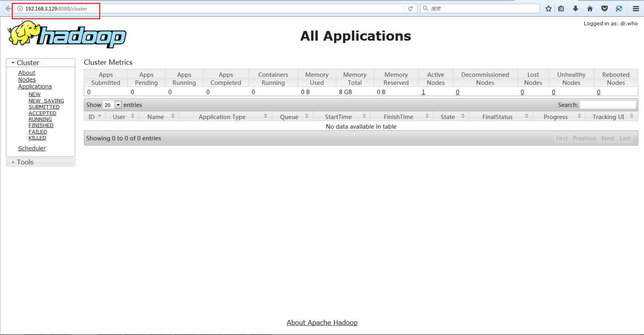The width and height of the screenshot is (644, 335).
Task: Click the First pagination button
Action: pos(562,138)
